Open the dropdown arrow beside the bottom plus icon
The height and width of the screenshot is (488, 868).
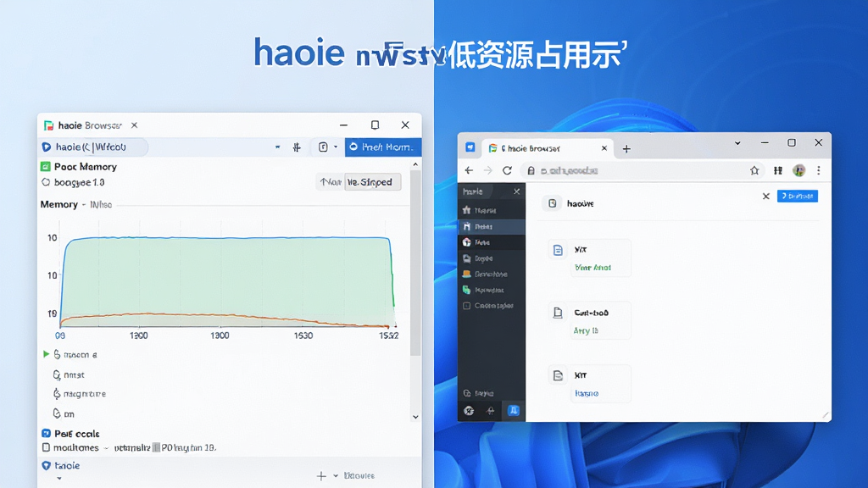(336, 476)
